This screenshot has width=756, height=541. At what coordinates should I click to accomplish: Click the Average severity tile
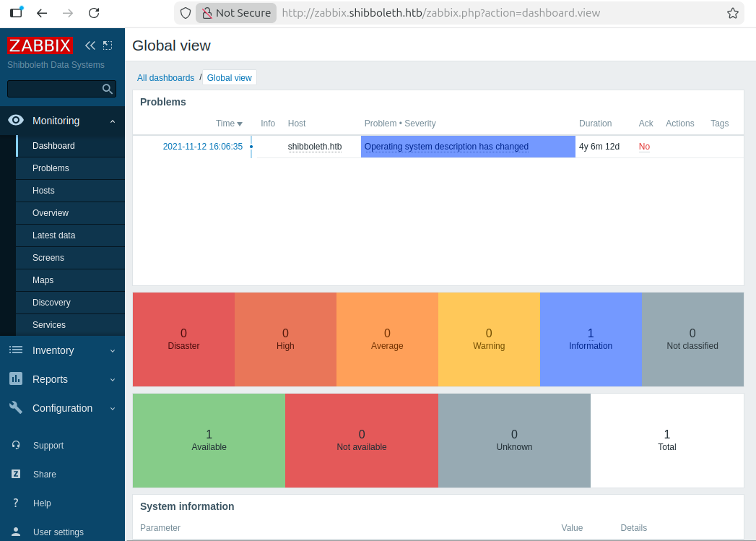click(x=387, y=339)
